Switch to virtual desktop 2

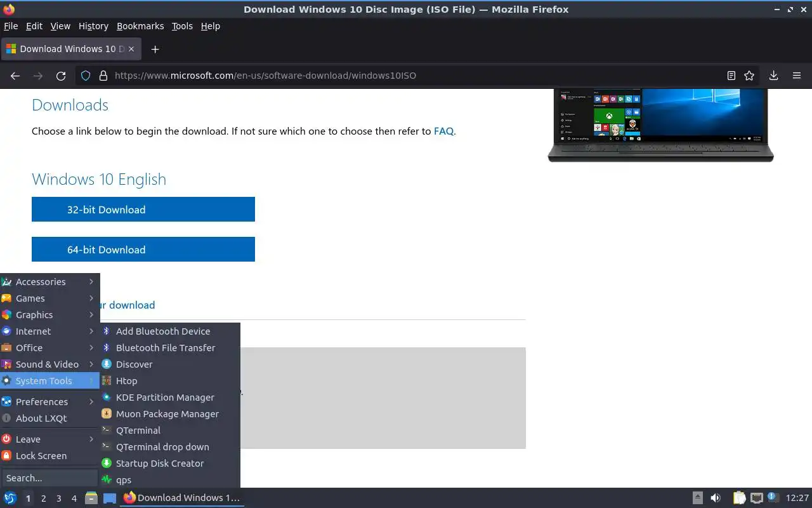tap(43, 498)
